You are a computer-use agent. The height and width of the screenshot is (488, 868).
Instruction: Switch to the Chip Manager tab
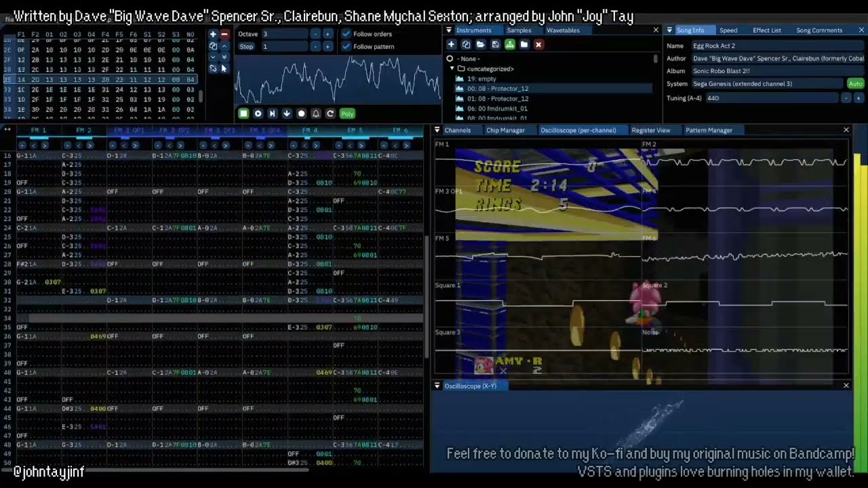(x=505, y=130)
